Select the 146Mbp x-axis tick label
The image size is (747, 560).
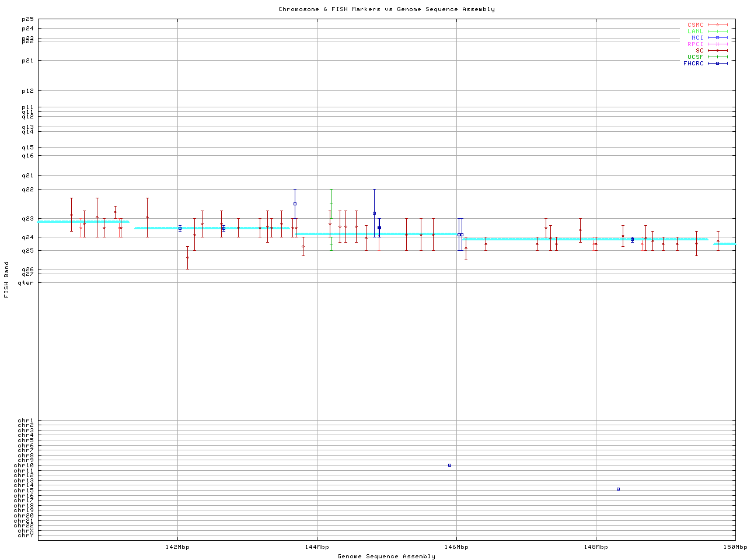click(x=456, y=547)
